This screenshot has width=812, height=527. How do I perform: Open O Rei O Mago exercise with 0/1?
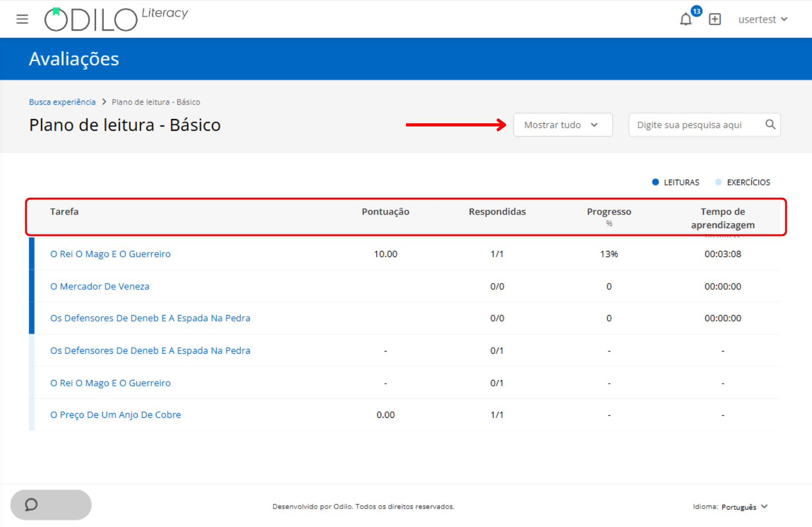(110, 383)
